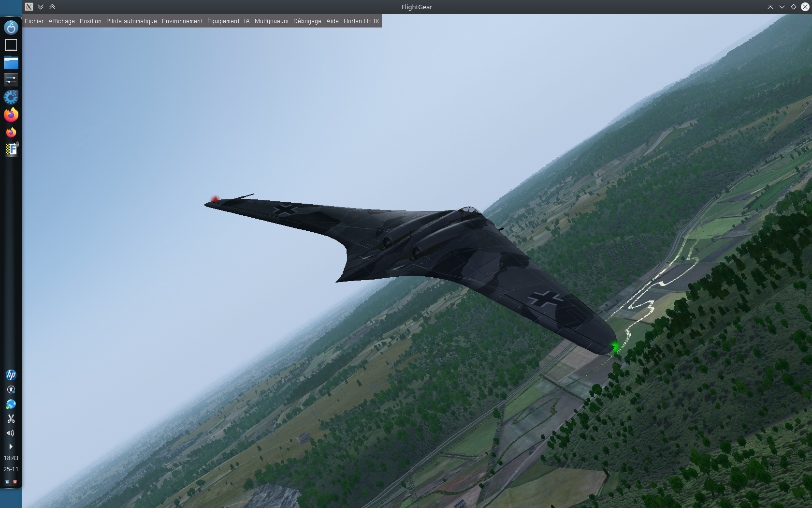Open the Multijoueurs menu
Viewport: 812px width, 508px height.
coord(271,21)
